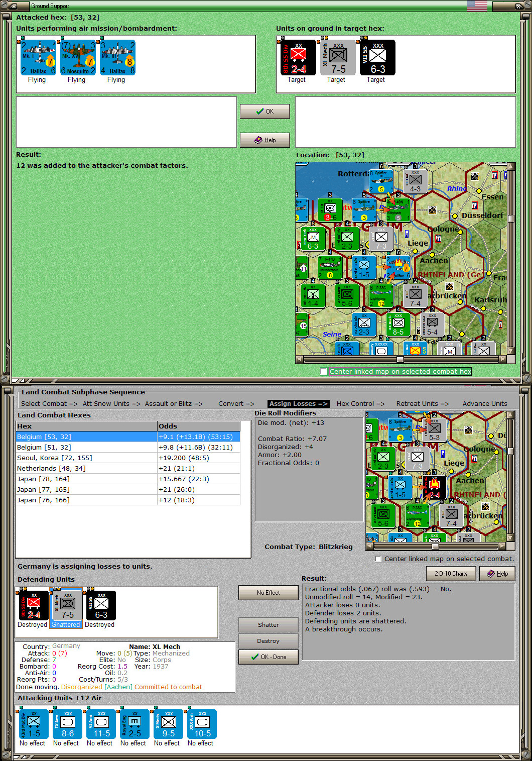The width and height of the screenshot is (532, 761).
Task: Click lower map scroll-down arrow
Action: pos(511,538)
